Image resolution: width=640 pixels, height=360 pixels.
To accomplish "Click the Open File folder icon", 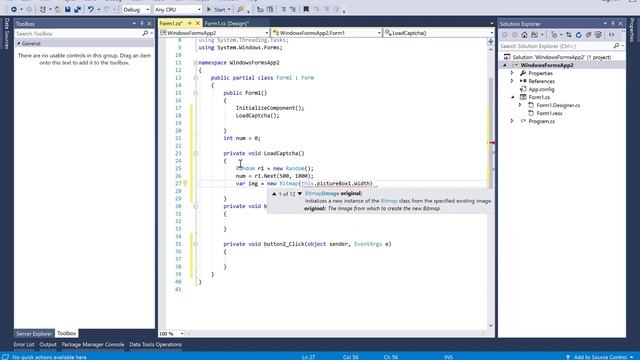I will coord(58,9).
